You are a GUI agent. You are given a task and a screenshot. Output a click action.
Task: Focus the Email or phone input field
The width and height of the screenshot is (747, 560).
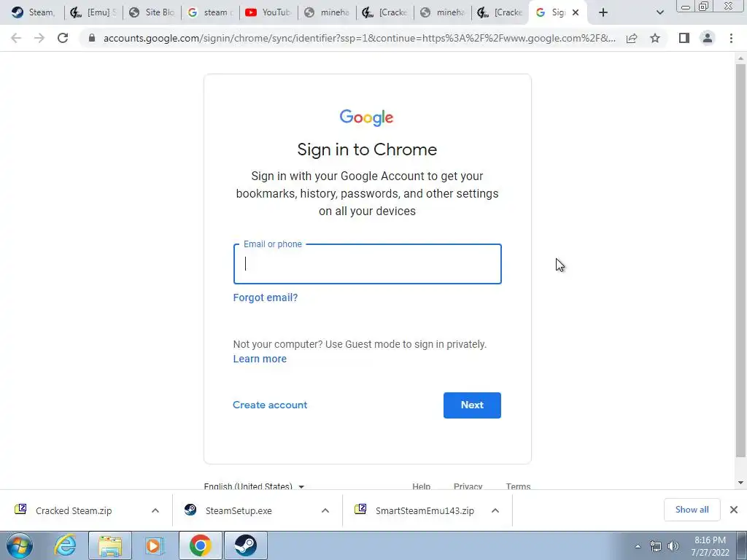click(368, 264)
